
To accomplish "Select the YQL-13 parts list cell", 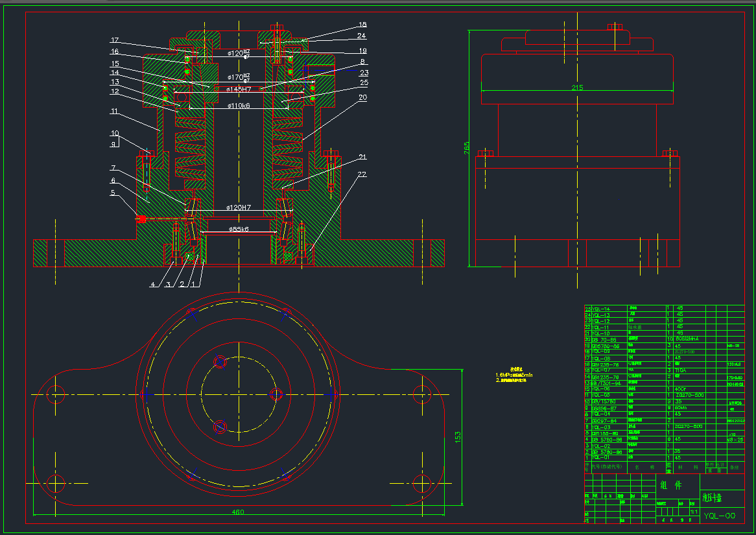I will pos(600,315).
